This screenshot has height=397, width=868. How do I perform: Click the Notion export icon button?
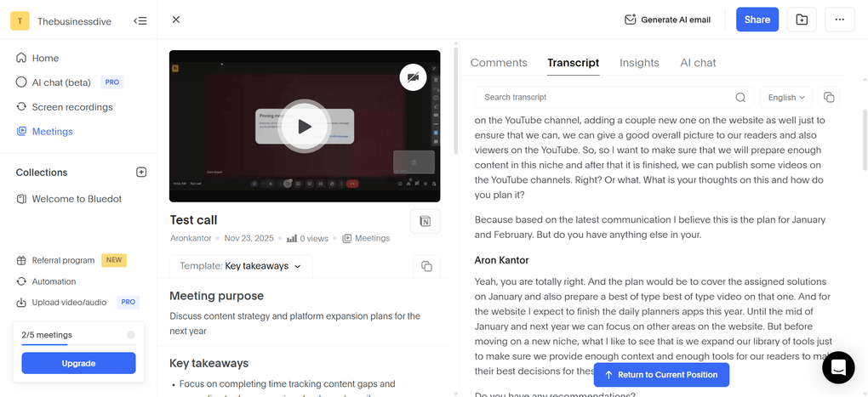425,221
